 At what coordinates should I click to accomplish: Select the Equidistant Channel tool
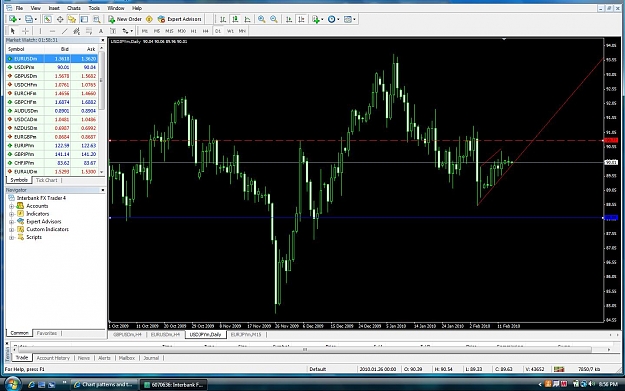click(77, 31)
